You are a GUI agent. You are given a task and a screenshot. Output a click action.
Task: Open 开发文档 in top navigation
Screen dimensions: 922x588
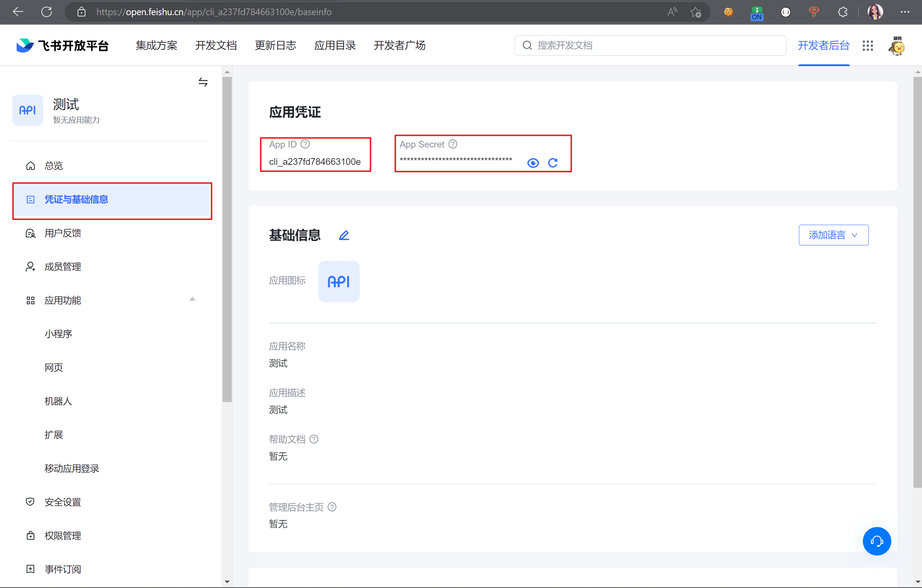pos(216,45)
